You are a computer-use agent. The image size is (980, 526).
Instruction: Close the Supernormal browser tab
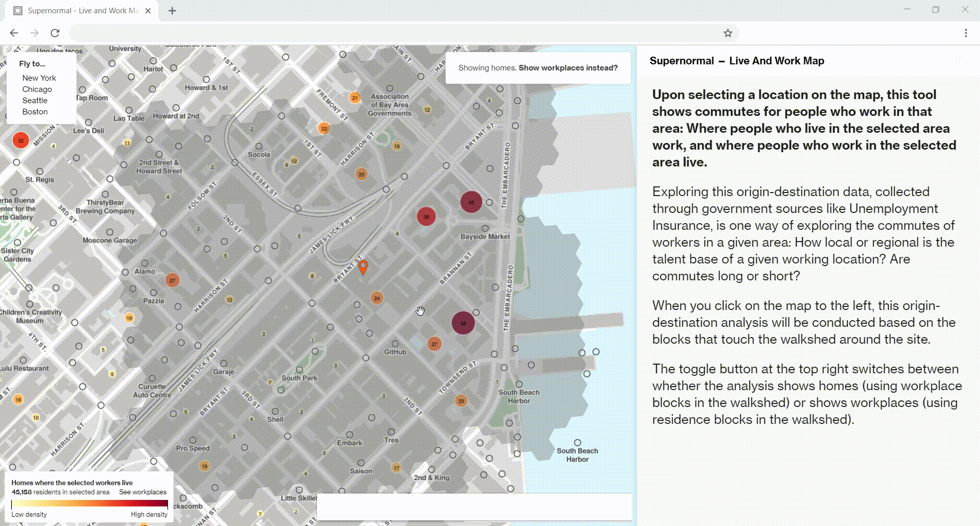pyautogui.click(x=148, y=11)
